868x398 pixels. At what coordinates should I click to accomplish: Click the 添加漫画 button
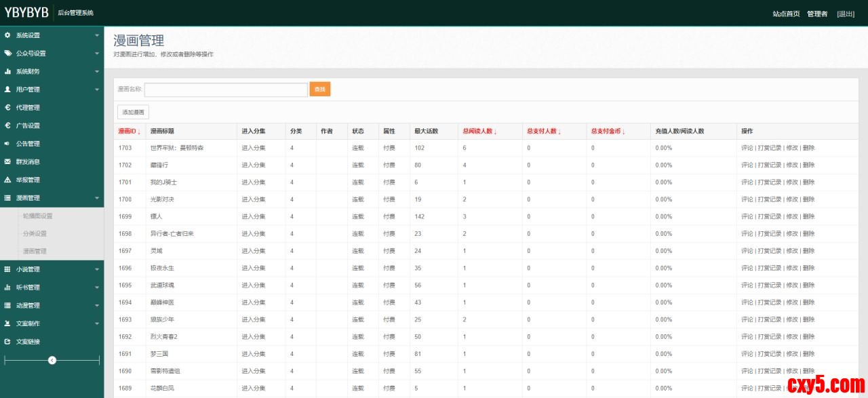click(133, 112)
